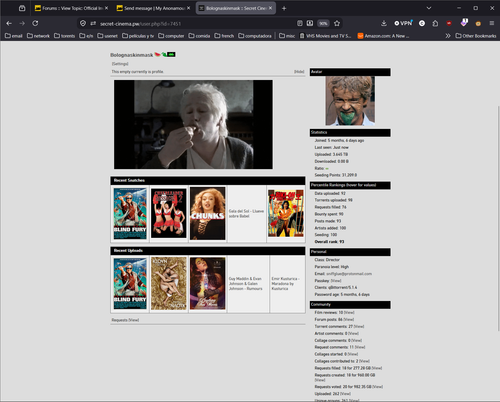500x402 pixels.
Task: Open the browser hamburger menu
Action: click(492, 23)
